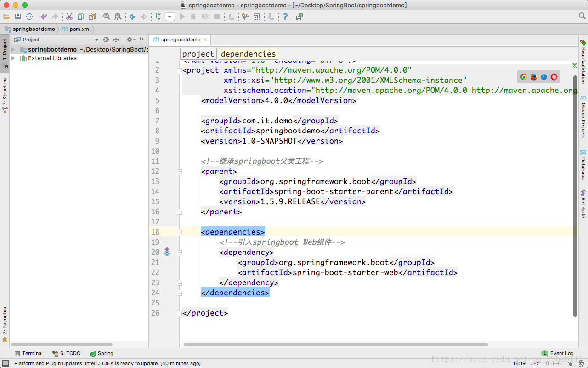Collapse the dependency fold on line 20

click(179, 253)
